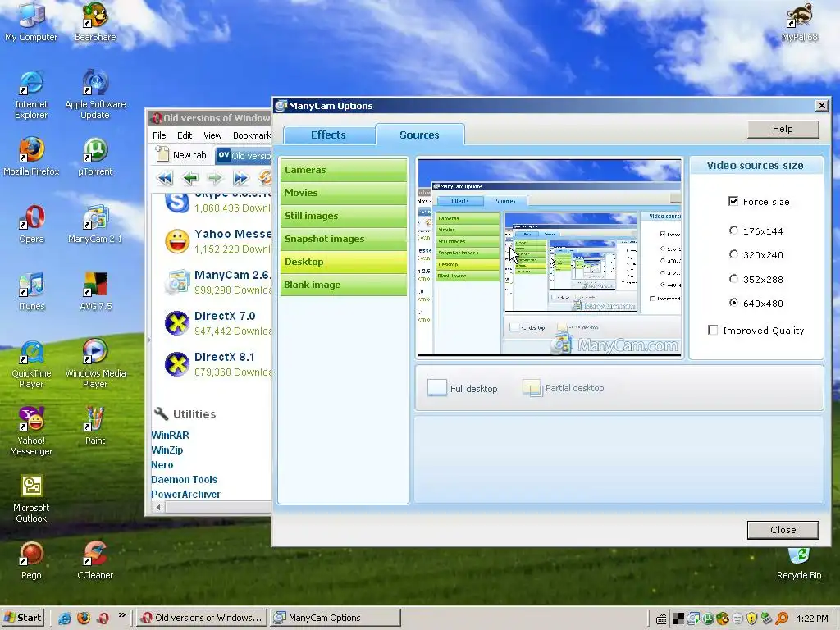Click the DirectX 8.1 icon in browser

tap(177, 364)
